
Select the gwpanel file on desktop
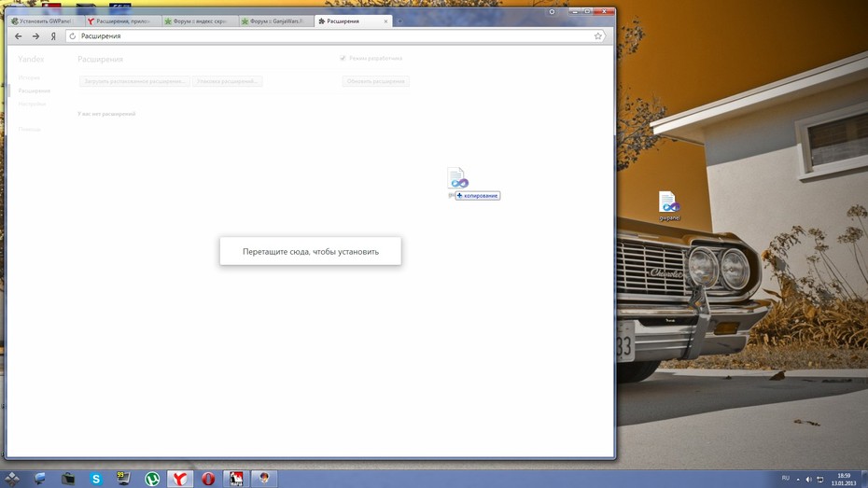[669, 206]
